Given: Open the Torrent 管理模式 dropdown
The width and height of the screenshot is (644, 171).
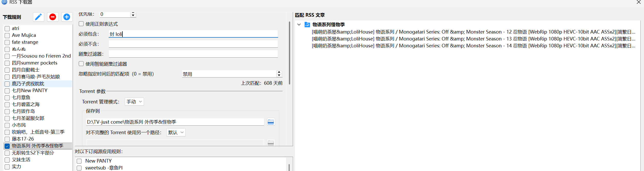Looking at the screenshot, I should 134,102.
